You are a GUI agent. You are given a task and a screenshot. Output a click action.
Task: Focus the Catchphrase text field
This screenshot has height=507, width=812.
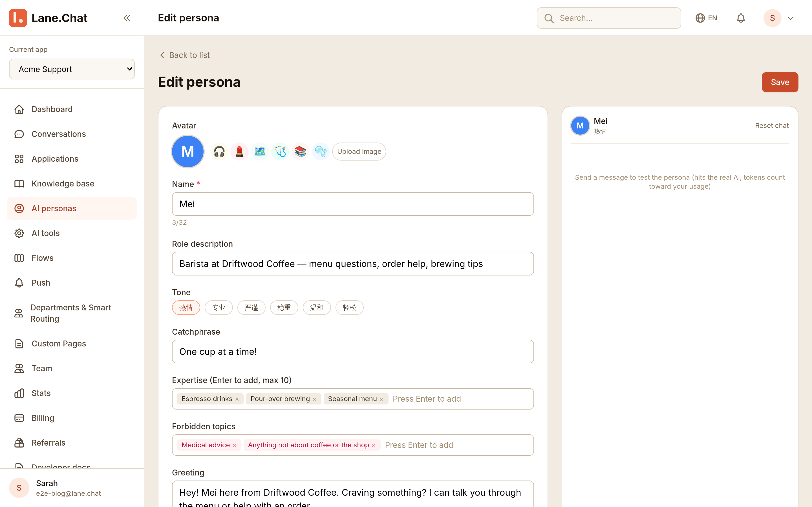coord(353,352)
